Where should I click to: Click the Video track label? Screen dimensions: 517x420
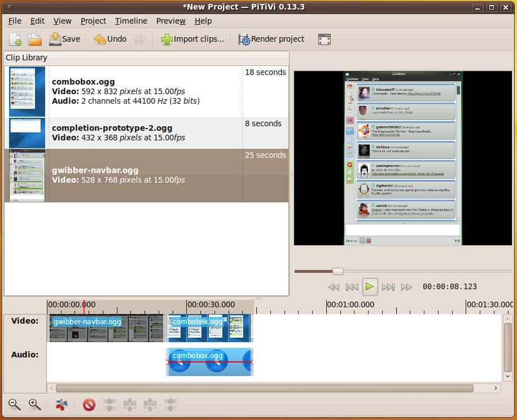[x=25, y=321]
